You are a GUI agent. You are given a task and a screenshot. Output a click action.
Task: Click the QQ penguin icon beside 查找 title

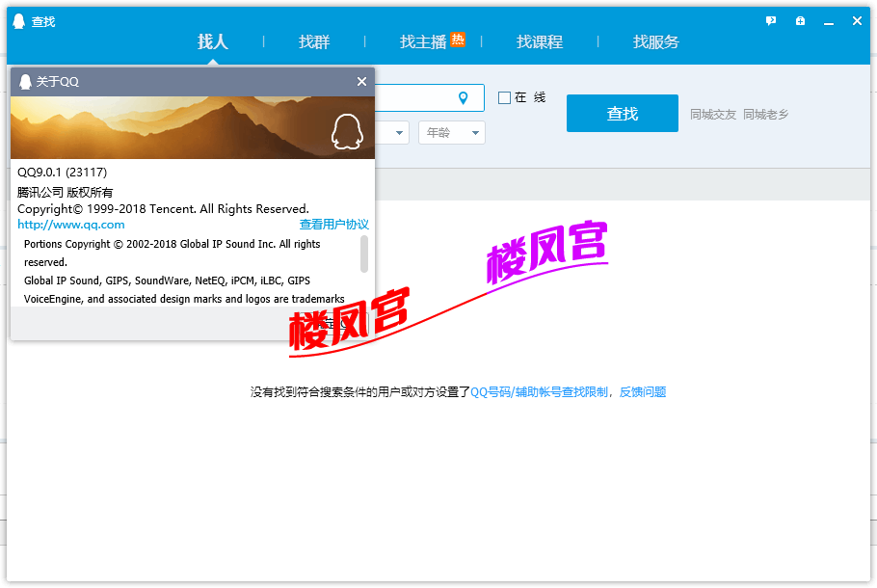tap(19, 21)
